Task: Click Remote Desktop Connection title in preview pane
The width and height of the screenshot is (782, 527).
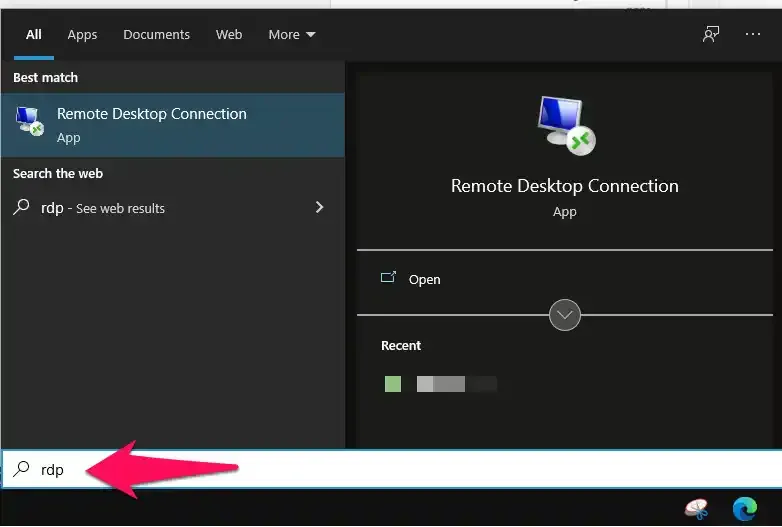Action: [x=565, y=186]
